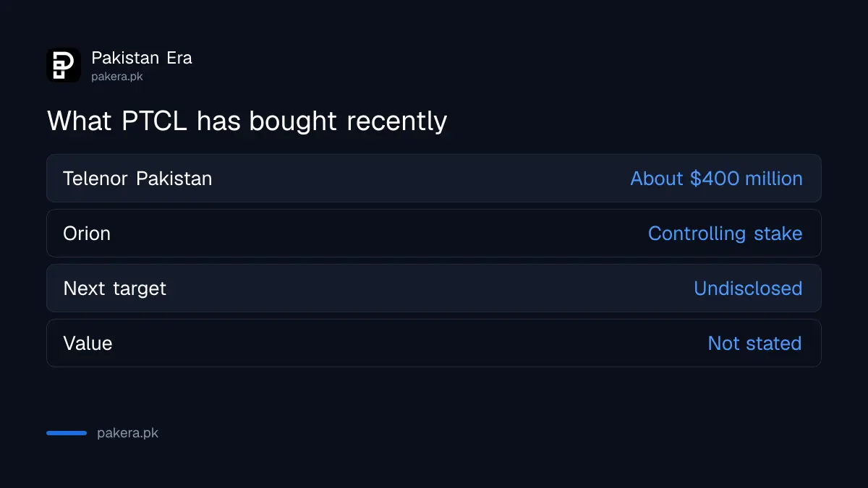Click the About $400 million value
This screenshot has height=488, width=868.
coord(716,179)
